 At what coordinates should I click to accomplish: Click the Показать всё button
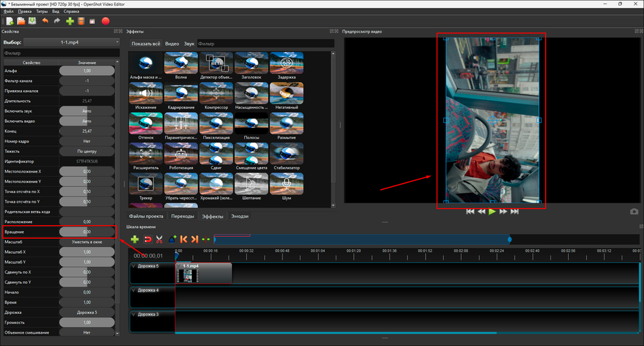(146, 44)
